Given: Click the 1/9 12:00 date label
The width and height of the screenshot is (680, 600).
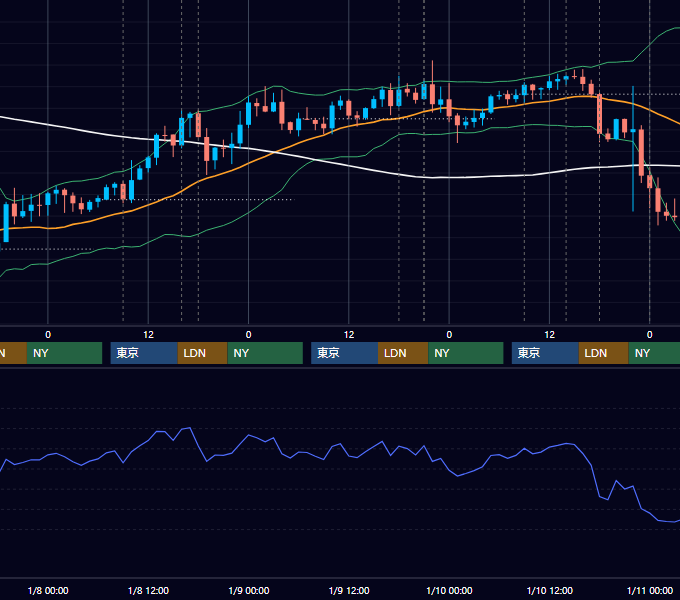Looking at the screenshot, I should 349,590.
